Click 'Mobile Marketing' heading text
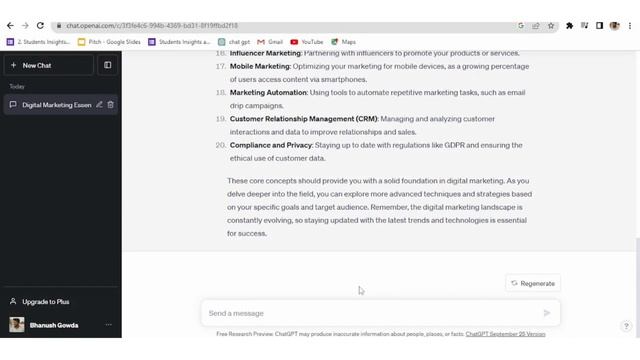 click(x=260, y=66)
